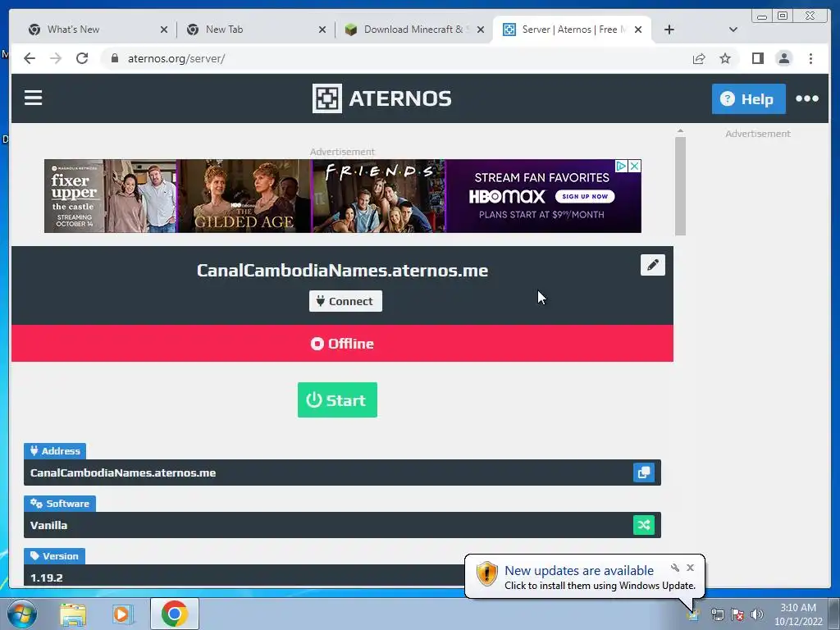Open Action Center flag tray icon
Viewport: 840px width, 630px height.
click(x=737, y=614)
